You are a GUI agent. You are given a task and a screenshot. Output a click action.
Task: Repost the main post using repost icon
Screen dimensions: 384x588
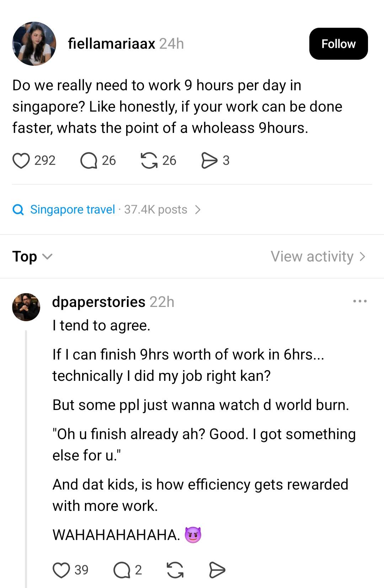click(149, 160)
